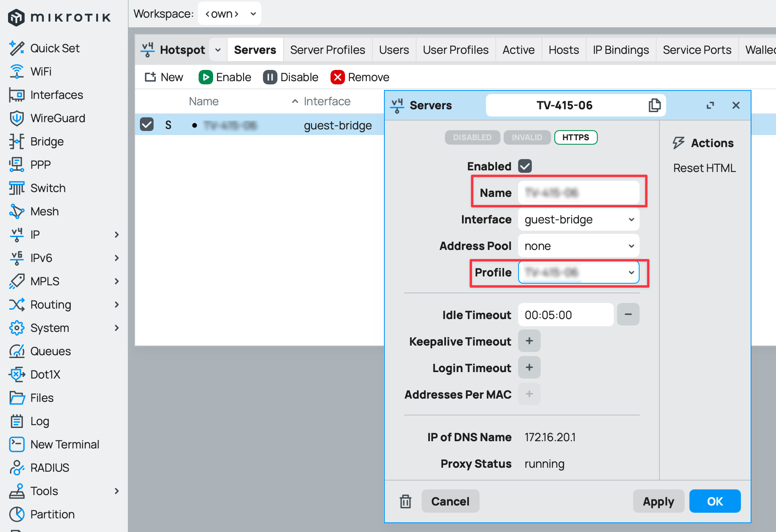
Task: Switch to the Server Profiles tab
Action: [x=328, y=50]
